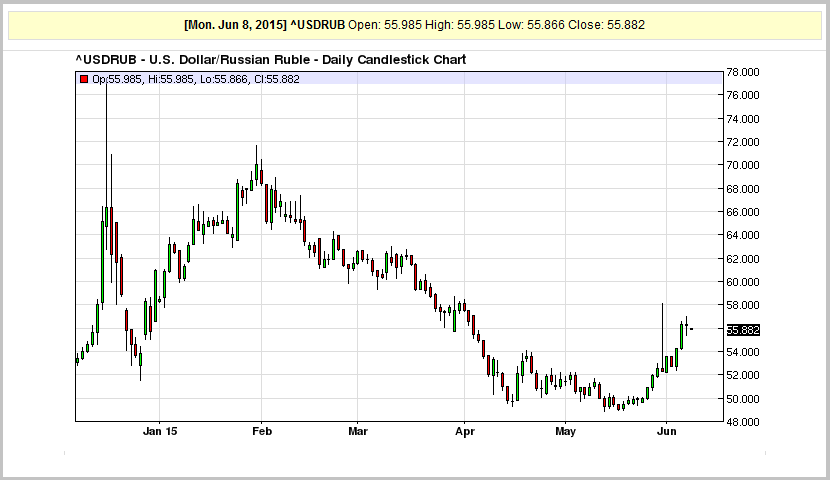Click the 64.000 y-axis value
830x480 pixels.
point(743,235)
